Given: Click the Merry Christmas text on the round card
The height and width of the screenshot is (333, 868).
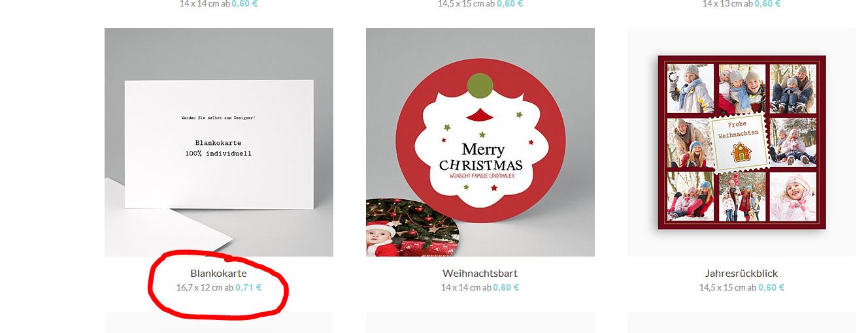Looking at the screenshot, I should tap(481, 157).
